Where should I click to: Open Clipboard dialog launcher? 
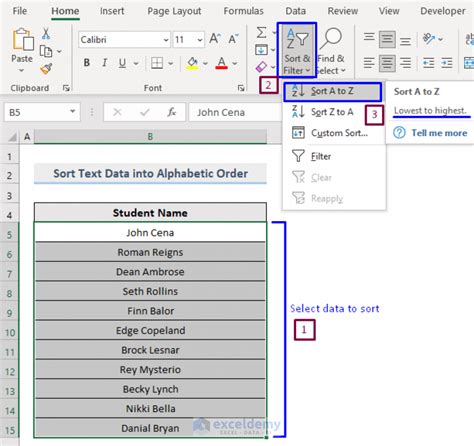click(x=66, y=88)
